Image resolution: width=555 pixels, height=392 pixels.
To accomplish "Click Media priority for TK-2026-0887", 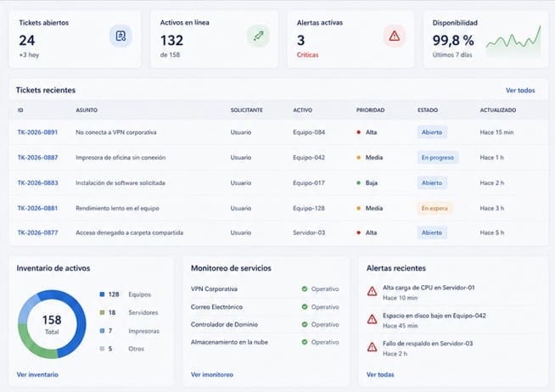I will [369, 158].
